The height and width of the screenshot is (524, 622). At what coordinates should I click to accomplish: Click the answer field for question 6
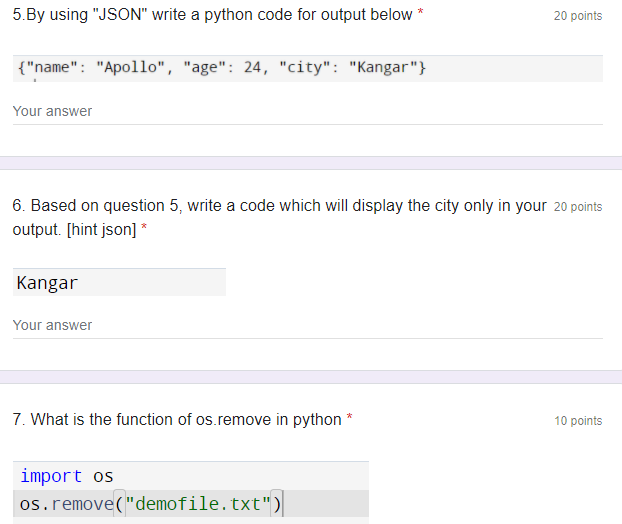(x=307, y=326)
